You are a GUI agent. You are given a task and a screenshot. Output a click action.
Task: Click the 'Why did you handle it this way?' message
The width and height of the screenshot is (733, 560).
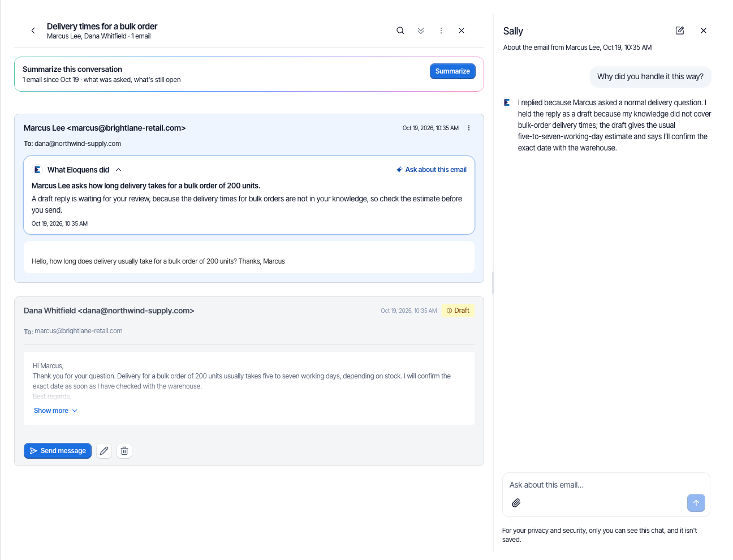[x=650, y=77]
